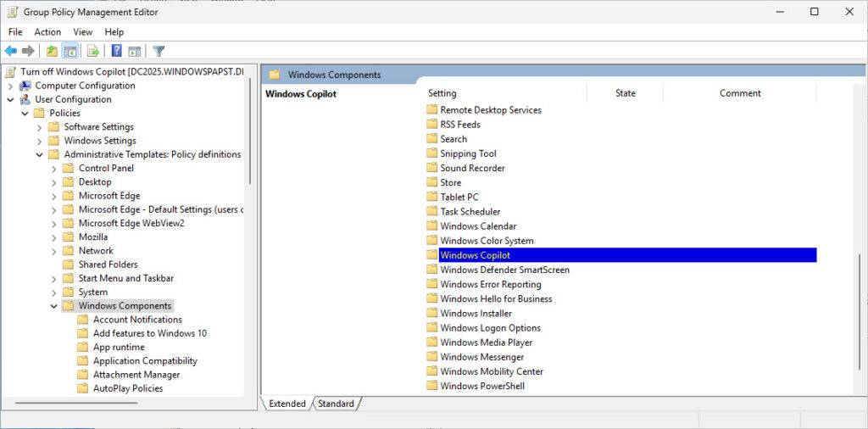The height and width of the screenshot is (429, 868).
Task: Select the Network tree item
Action: (x=96, y=251)
